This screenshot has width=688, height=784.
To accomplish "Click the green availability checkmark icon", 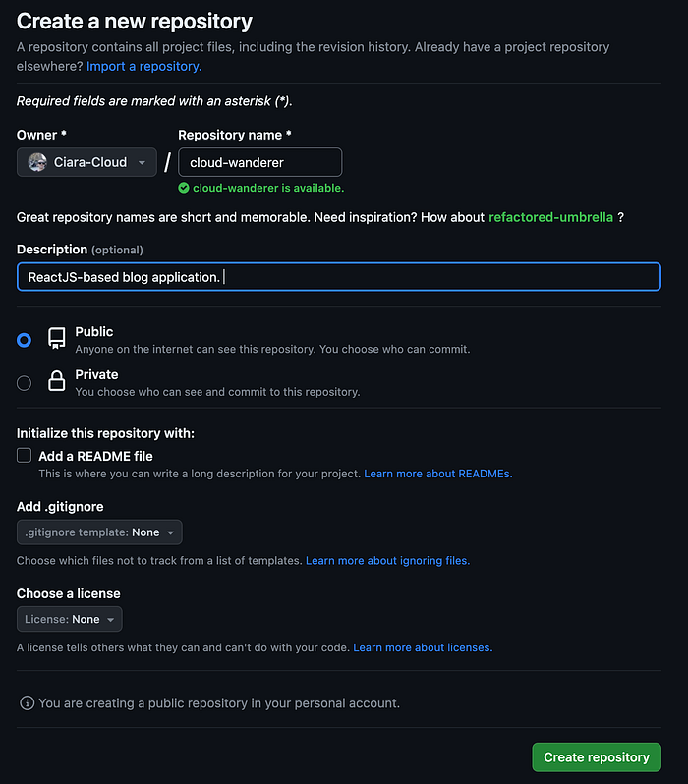I will click(184, 188).
